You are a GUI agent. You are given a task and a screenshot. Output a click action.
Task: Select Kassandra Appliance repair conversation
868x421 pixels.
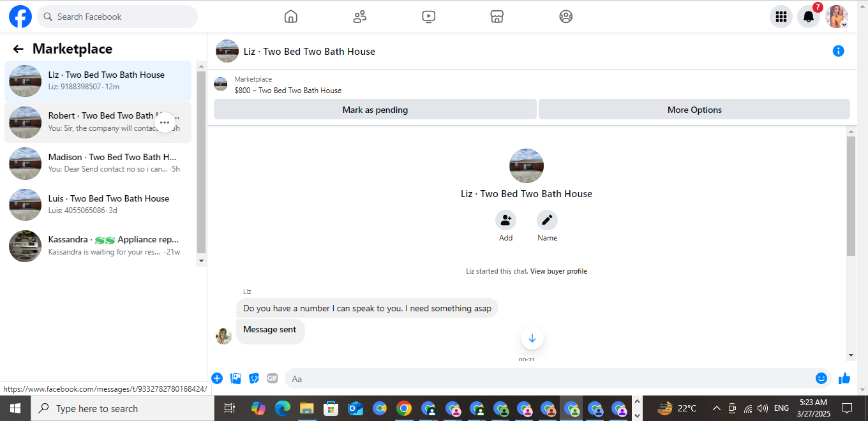click(x=98, y=246)
